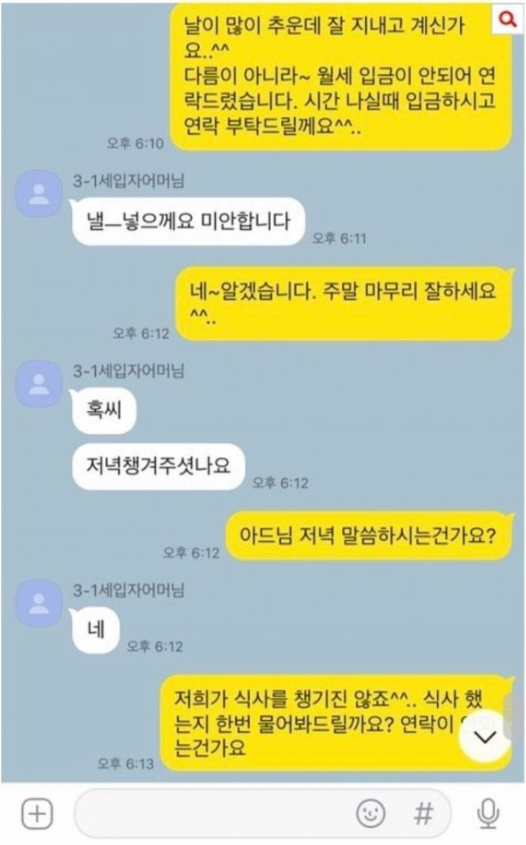
Task: Open chat search with the magnifier icon
Action: [x=507, y=19]
